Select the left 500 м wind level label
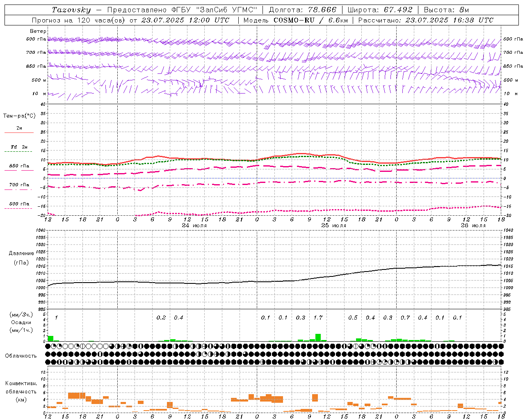Screen dimensions: 525x420 coord(39,80)
